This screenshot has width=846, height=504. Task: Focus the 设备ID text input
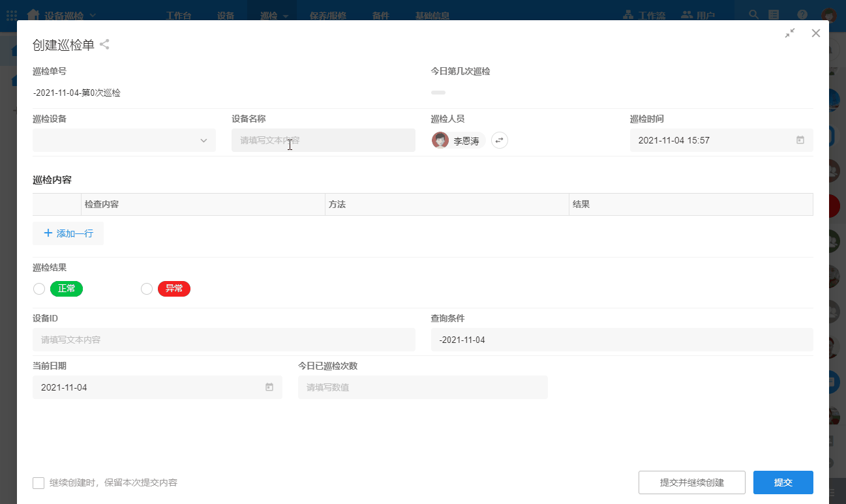click(224, 340)
